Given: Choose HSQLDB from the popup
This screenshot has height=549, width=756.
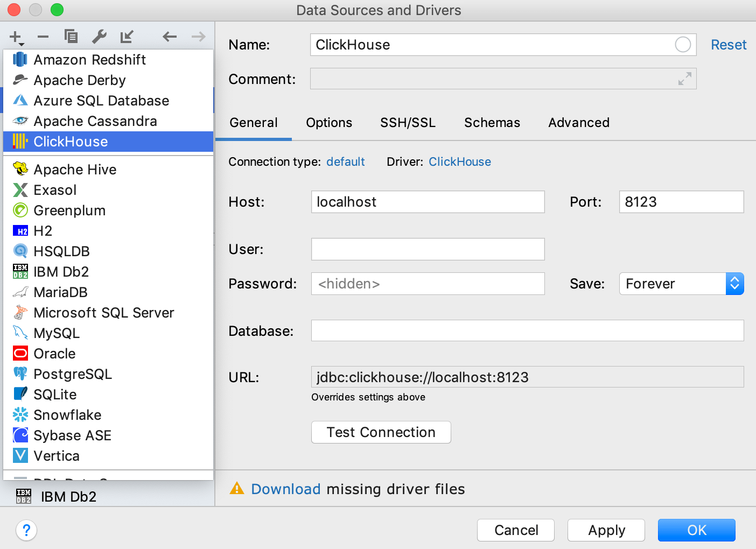Looking at the screenshot, I should point(108,251).
